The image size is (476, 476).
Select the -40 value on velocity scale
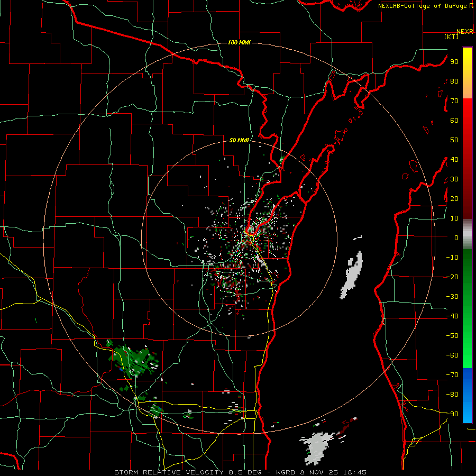pyautogui.click(x=452, y=316)
